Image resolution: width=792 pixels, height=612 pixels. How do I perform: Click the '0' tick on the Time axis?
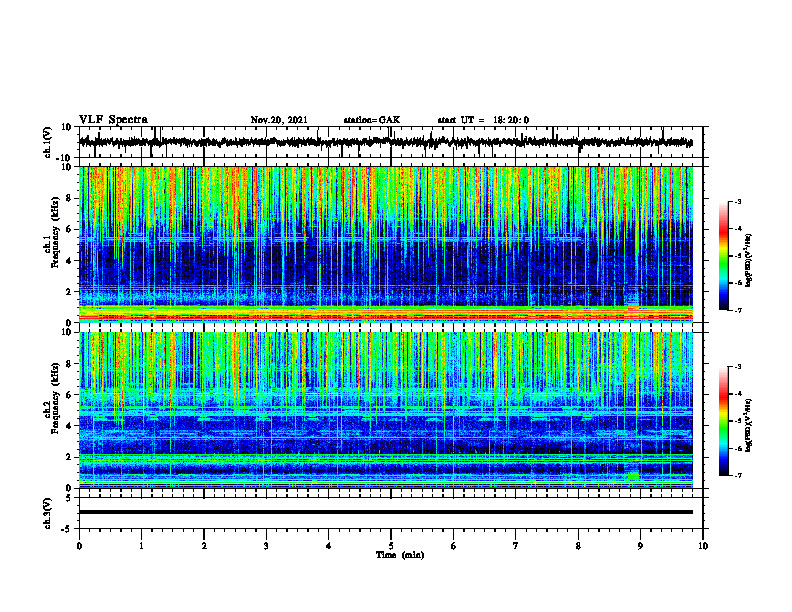coord(79,546)
